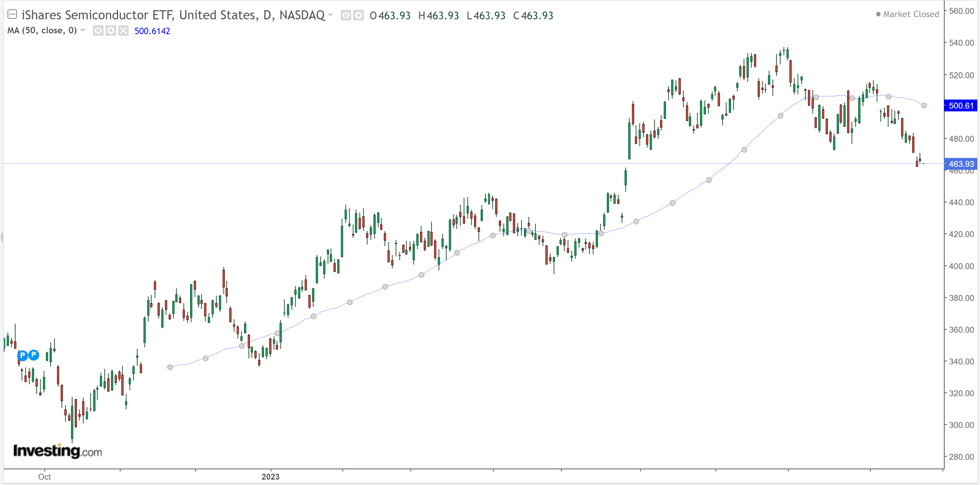The width and height of the screenshot is (980, 485).
Task: Remove the MA indicator with X icon
Action: (x=123, y=30)
